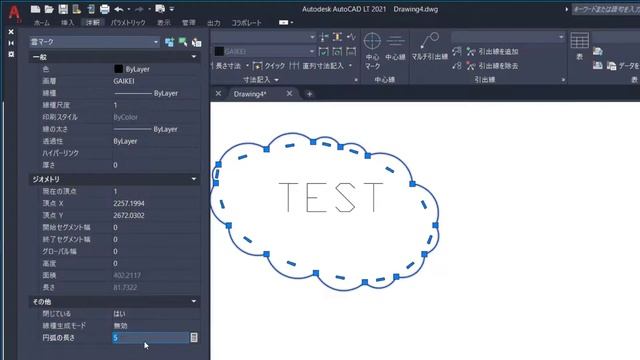Customize Quick Access Toolbar dropdown arrow
Image resolution: width=640 pixels, height=360 pixels.
[172, 9]
